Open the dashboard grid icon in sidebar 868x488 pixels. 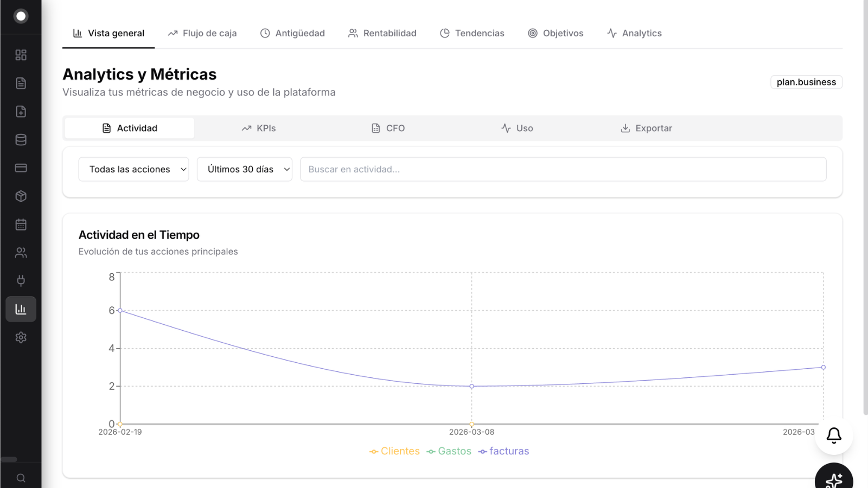(x=21, y=55)
